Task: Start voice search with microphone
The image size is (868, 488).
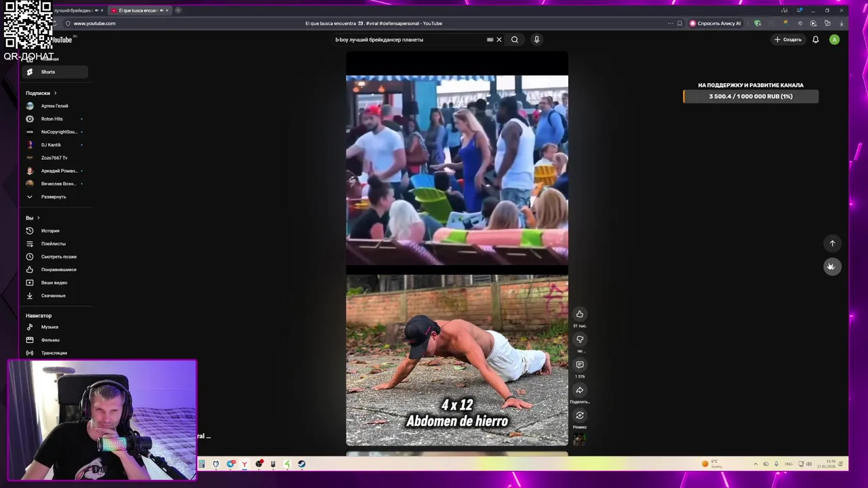Action: click(x=536, y=39)
